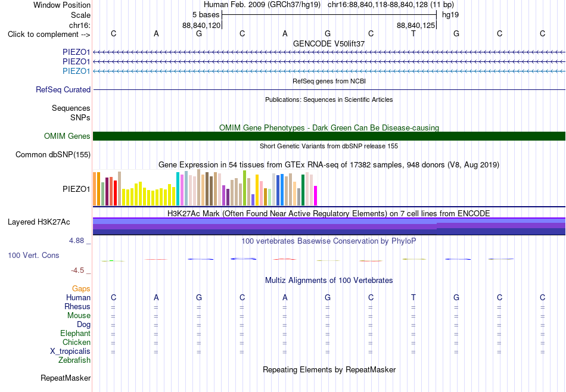Click the Scale track label
Viewport: 566px width, 392px height.
pyautogui.click(x=80, y=15)
